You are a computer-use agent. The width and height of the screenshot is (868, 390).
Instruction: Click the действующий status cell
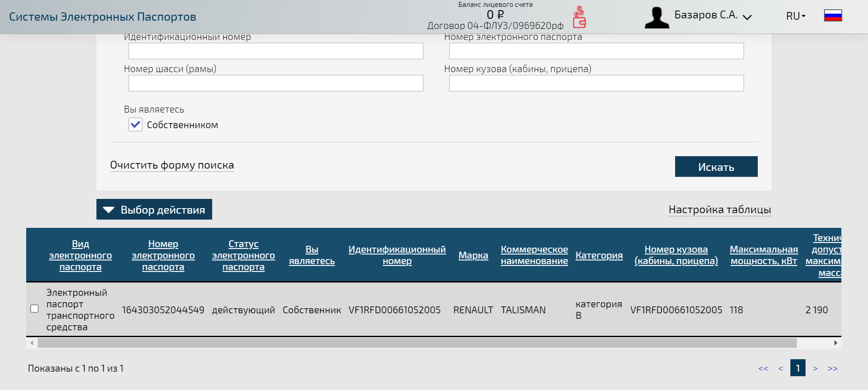[243, 310]
